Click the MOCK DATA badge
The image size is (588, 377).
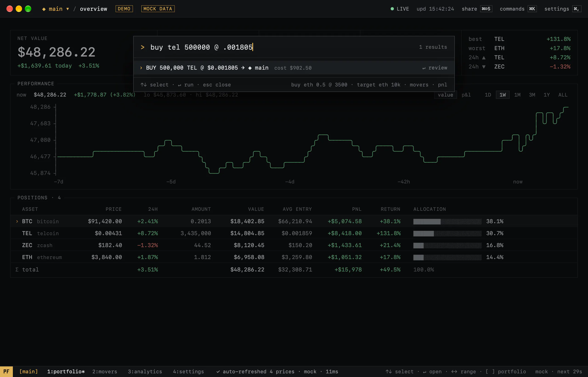158,9
